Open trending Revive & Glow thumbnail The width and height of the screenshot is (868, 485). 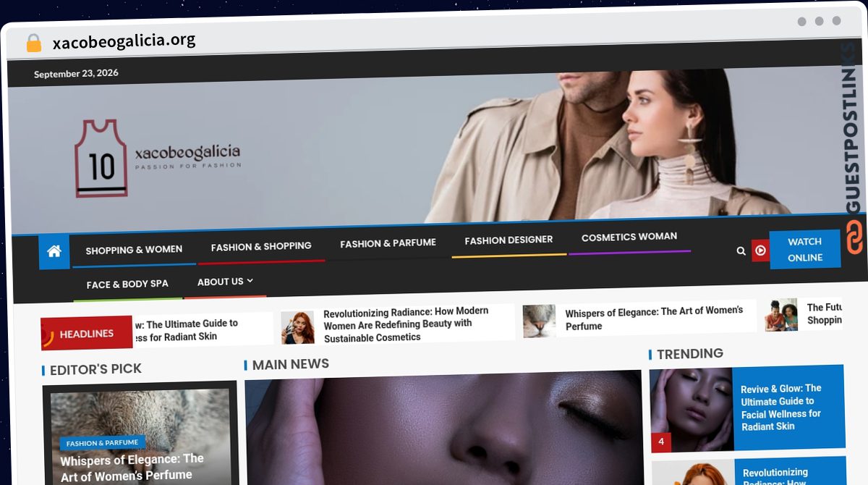pos(692,410)
